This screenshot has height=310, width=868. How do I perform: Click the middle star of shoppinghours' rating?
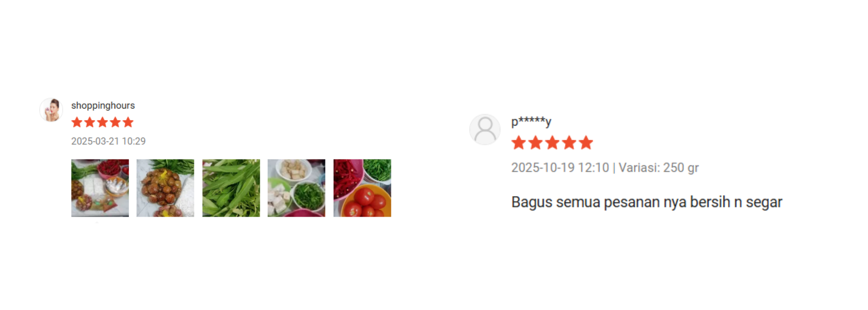(103, 122)
